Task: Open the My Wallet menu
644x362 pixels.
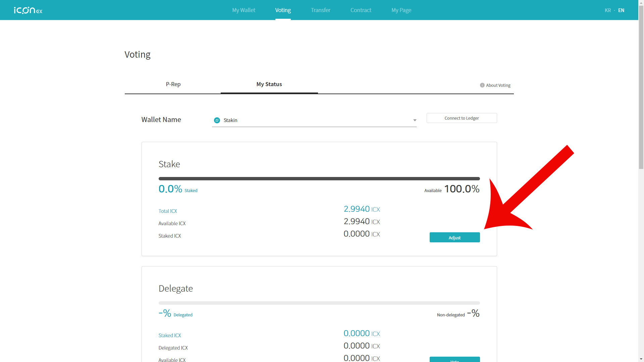Action: [244, 10]
